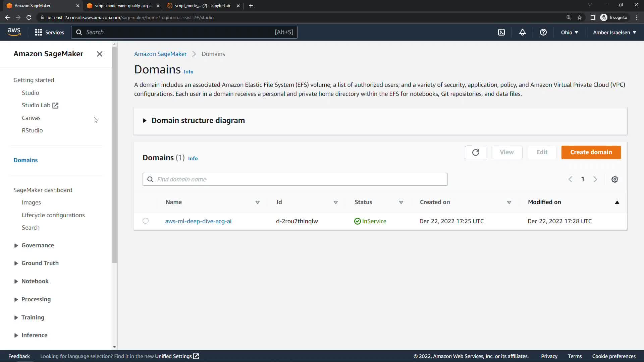
Task: Close the Amazon SageMaker sidebar
Action: click(x=99, y=54)
